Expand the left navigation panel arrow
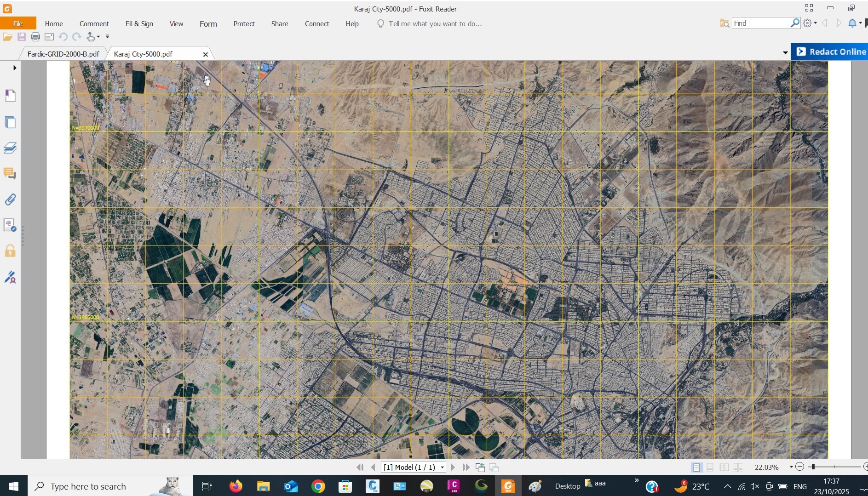 15,68
